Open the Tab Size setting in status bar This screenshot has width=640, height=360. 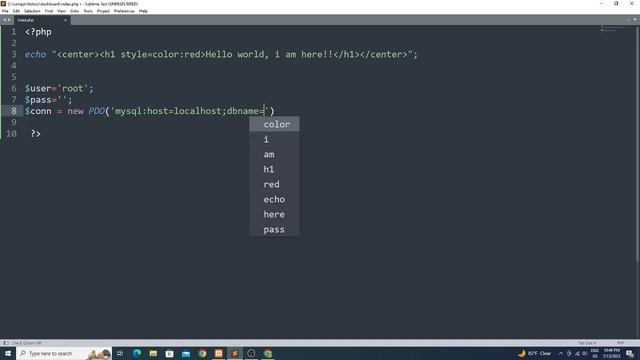click(587, 343)
